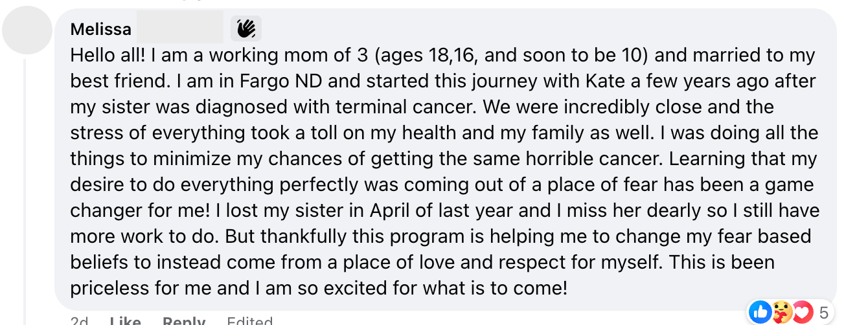Click the redacted last name box

point(180,29)
